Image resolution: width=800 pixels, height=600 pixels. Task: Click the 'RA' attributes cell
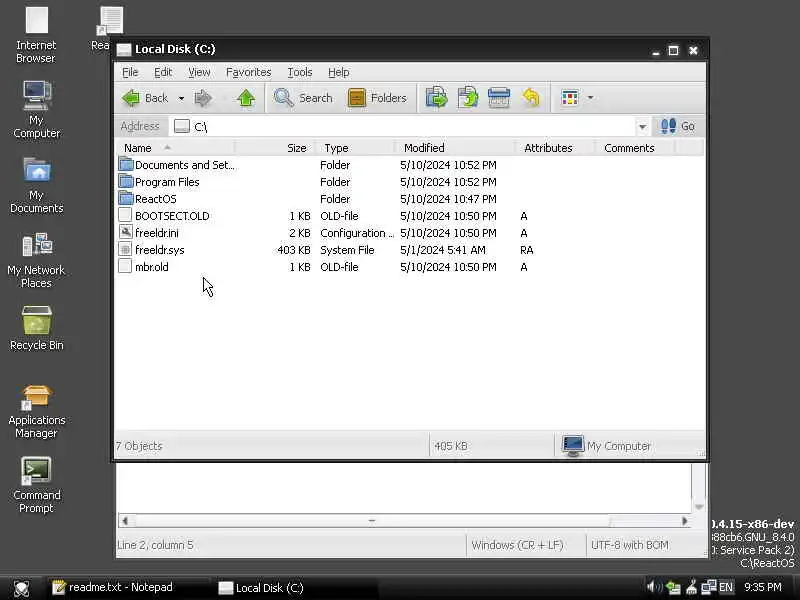coord(527,250)
